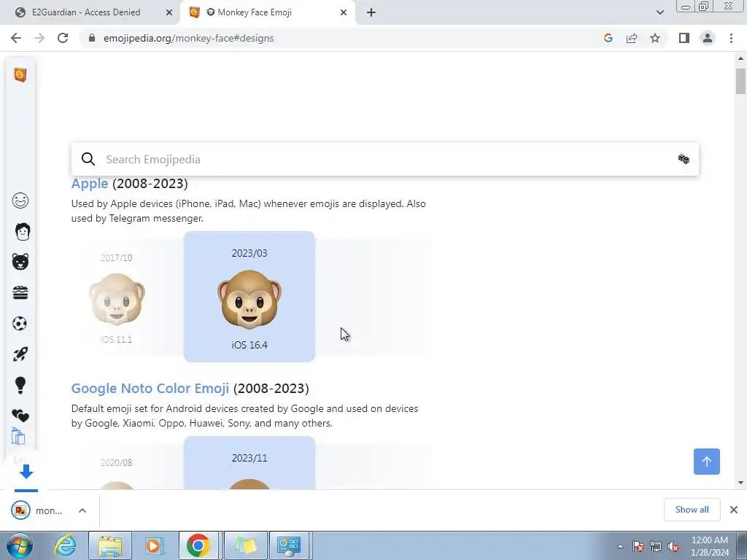The height and width of the screenshot is (560, 747).
Task: Close the E2Guardian tab
Action: (169, 12)
